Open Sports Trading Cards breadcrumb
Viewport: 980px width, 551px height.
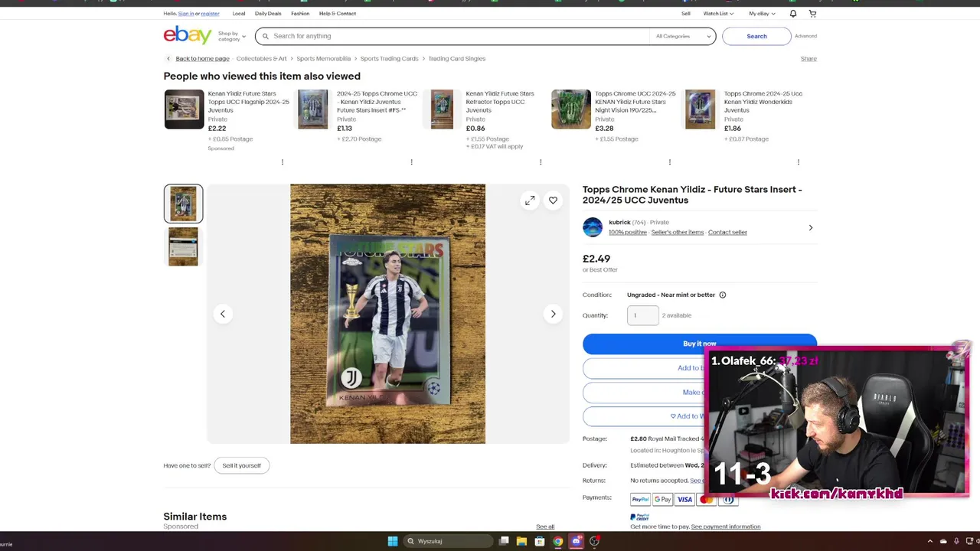coord(389,58)
